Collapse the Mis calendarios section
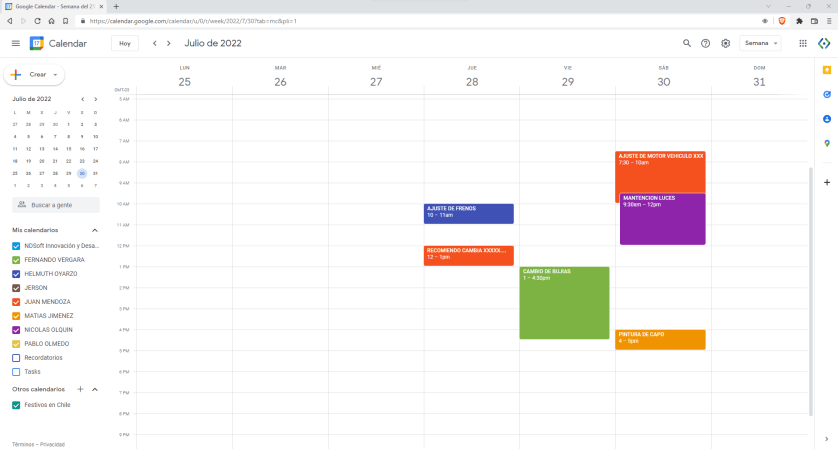 point(95,230)
